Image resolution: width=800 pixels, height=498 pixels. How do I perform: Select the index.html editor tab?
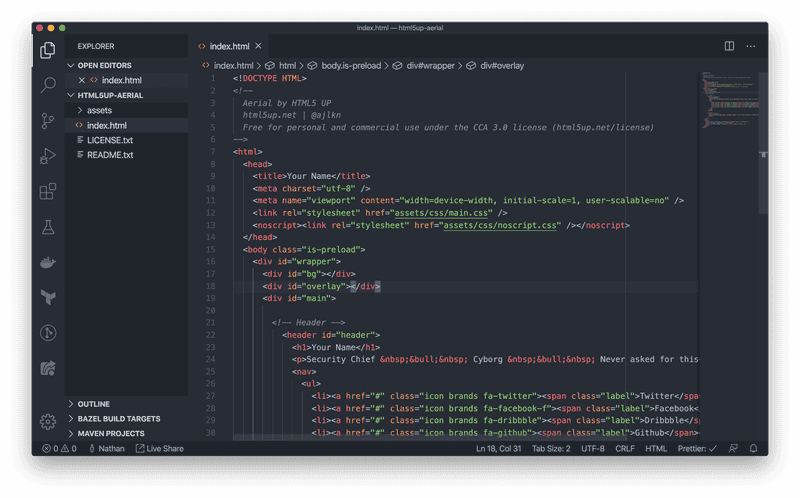coord(229,46)
